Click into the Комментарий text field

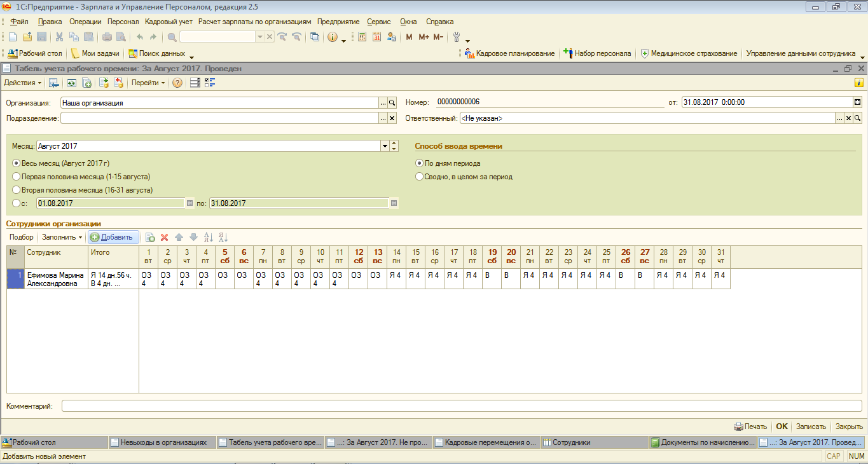[x=461, y=406]
